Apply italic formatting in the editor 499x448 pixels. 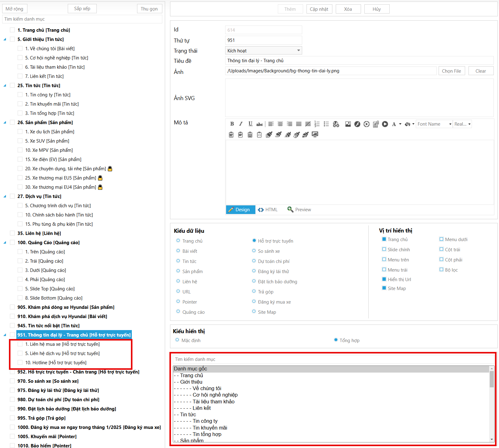click(241, 124)
